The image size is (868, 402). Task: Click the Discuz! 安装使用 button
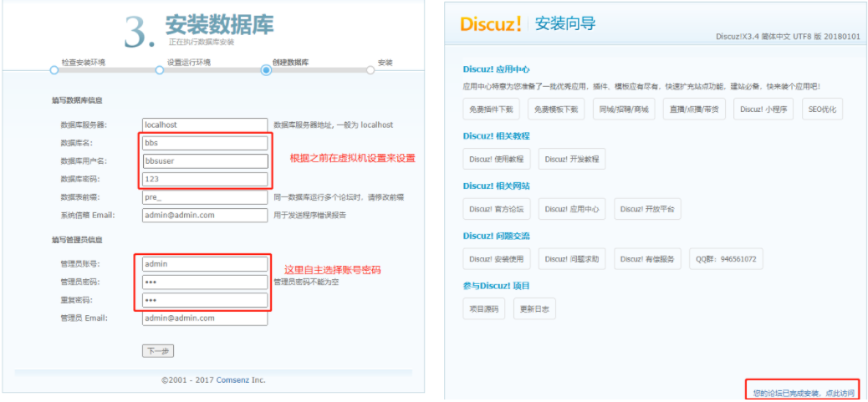point(497,259)
